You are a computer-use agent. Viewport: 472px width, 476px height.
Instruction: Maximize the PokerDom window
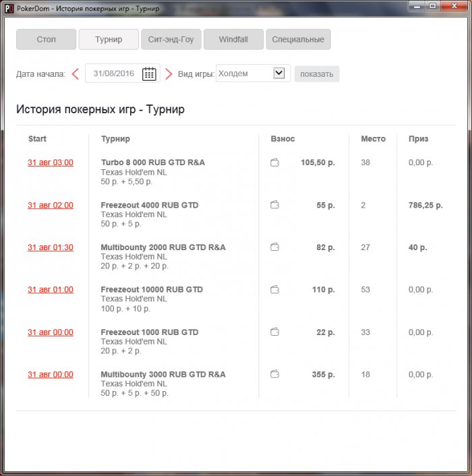[433, 6]
